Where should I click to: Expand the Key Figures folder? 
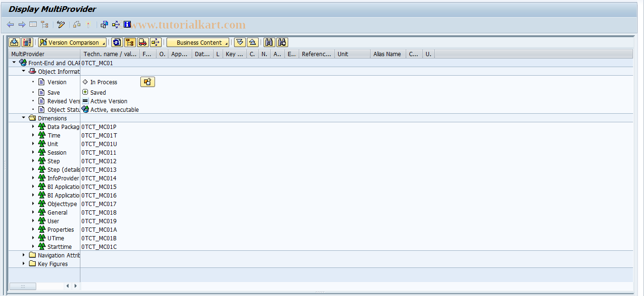23,264
